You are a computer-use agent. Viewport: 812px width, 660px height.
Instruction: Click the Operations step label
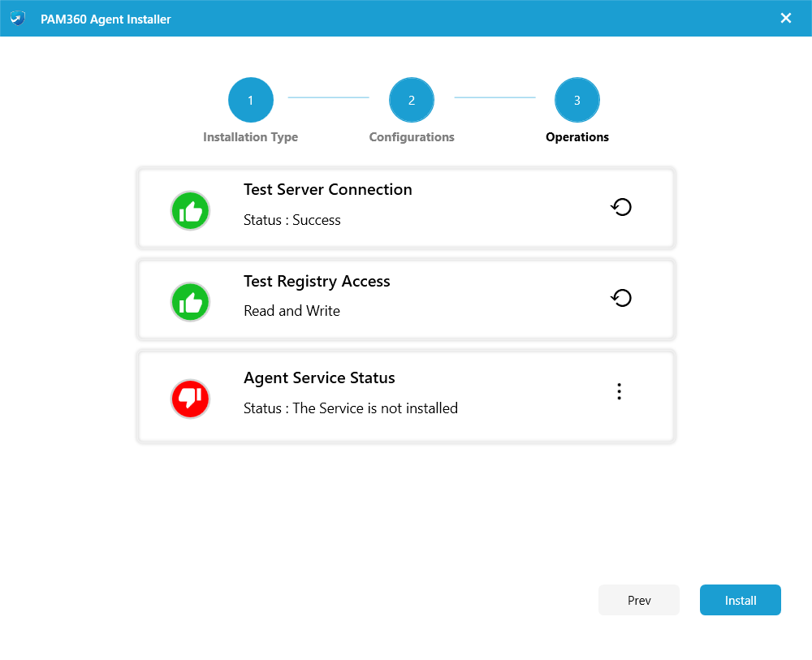[577, 137]
